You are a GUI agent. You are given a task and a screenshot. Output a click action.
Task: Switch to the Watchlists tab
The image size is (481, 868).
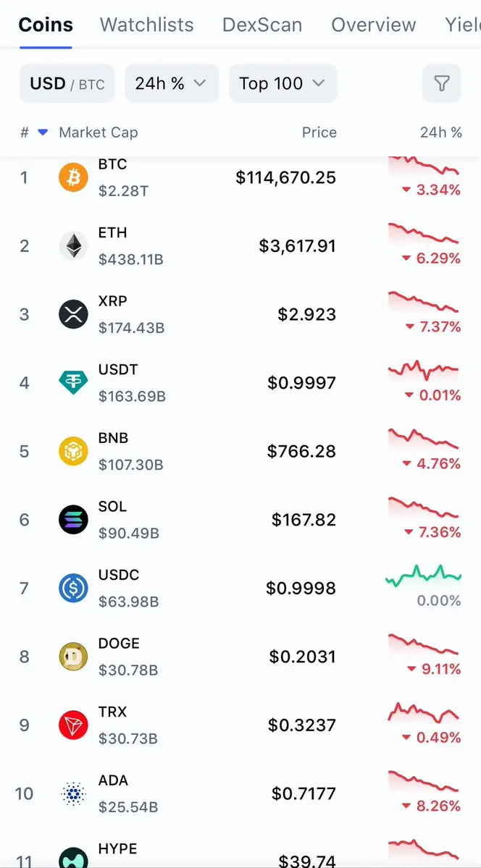click(147, 25)
